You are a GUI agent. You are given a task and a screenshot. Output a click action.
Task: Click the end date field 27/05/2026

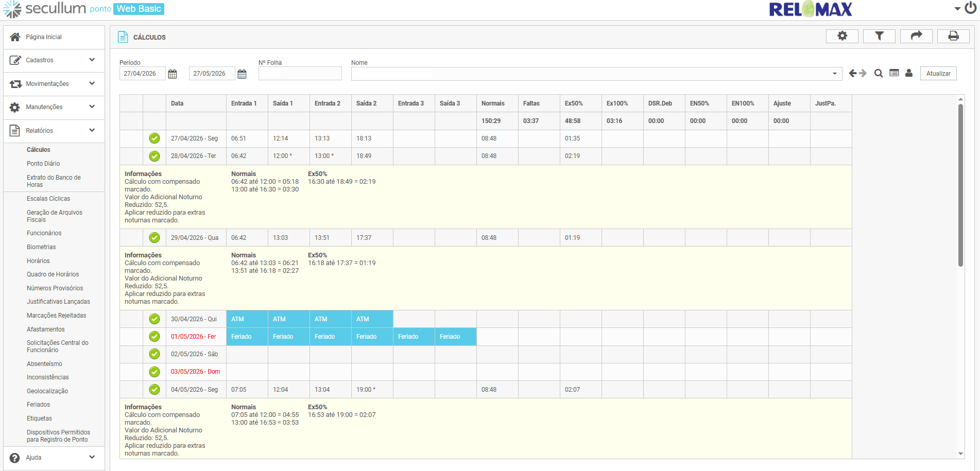click(212, 74)
